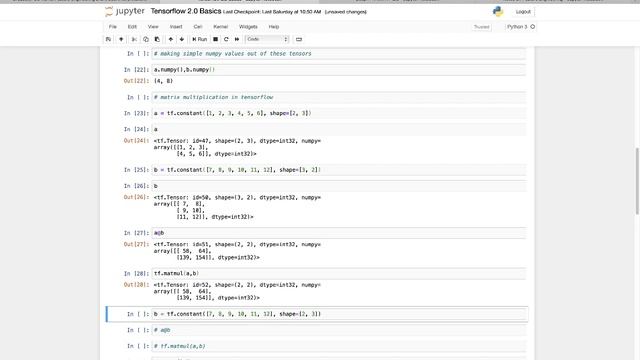Click the commented # tf.matmul(a,b) cell
The width and height of the screenshot is (640, 360).
(339, 346)
